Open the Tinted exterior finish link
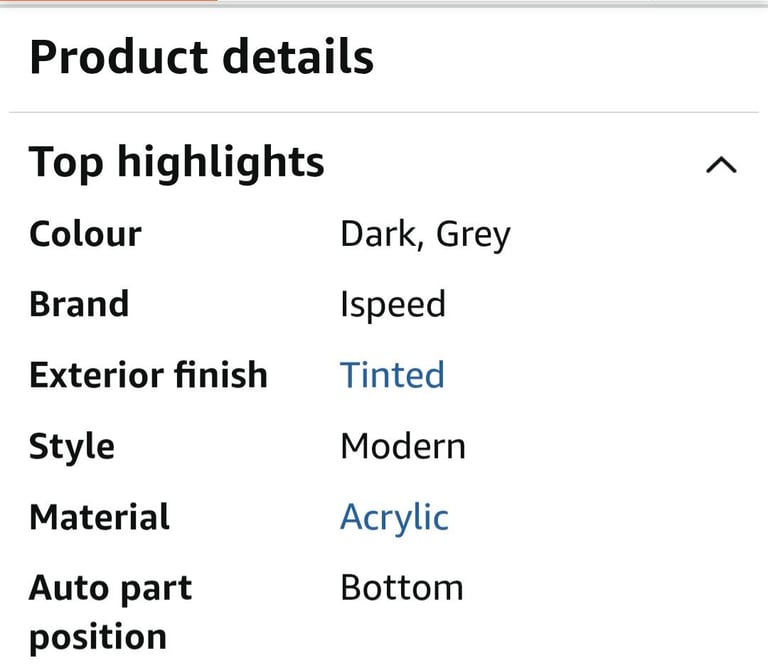Viewport: 768px width, 671px height. (x=392, y=375)
